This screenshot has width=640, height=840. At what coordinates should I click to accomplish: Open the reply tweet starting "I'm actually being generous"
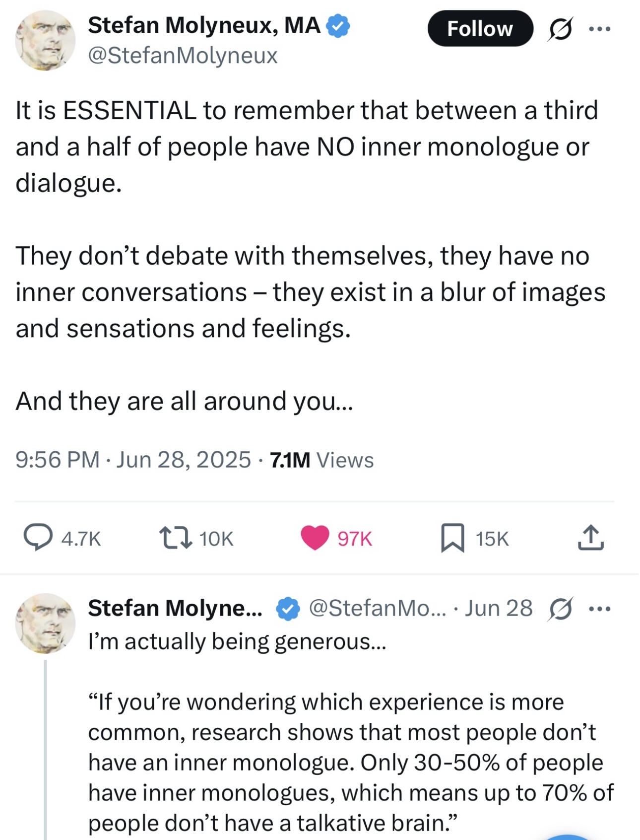(x=237, y=641)
